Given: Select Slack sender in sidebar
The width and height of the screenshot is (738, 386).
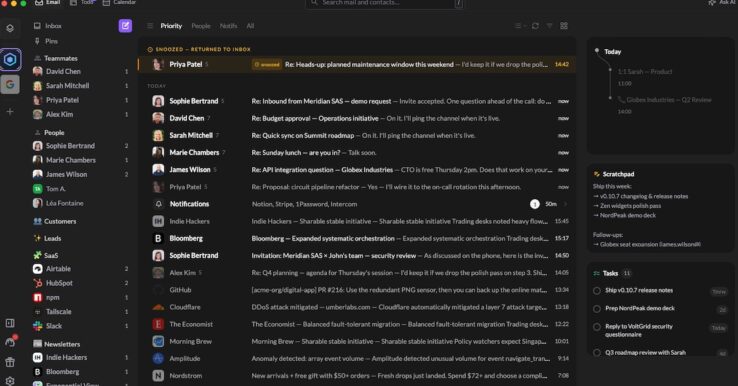Looking at the screenshot, I should point(80,326).
